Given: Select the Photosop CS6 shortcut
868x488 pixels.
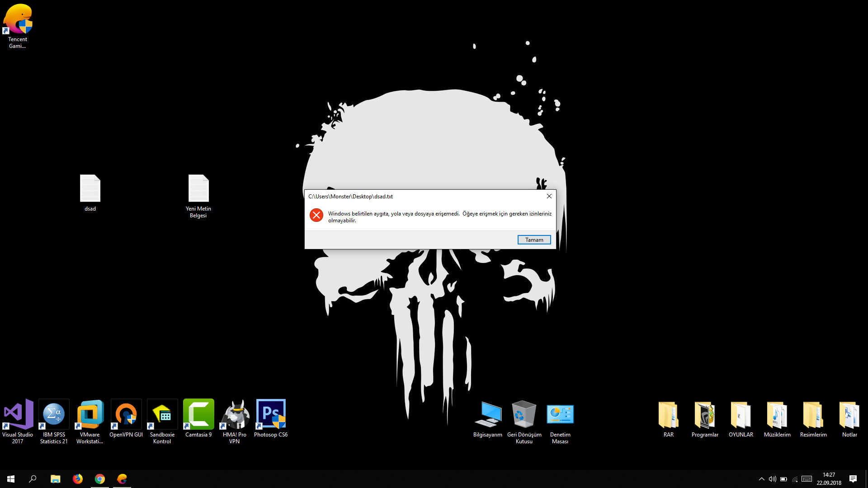Looking at the screenshot, I should click(271, 418).
